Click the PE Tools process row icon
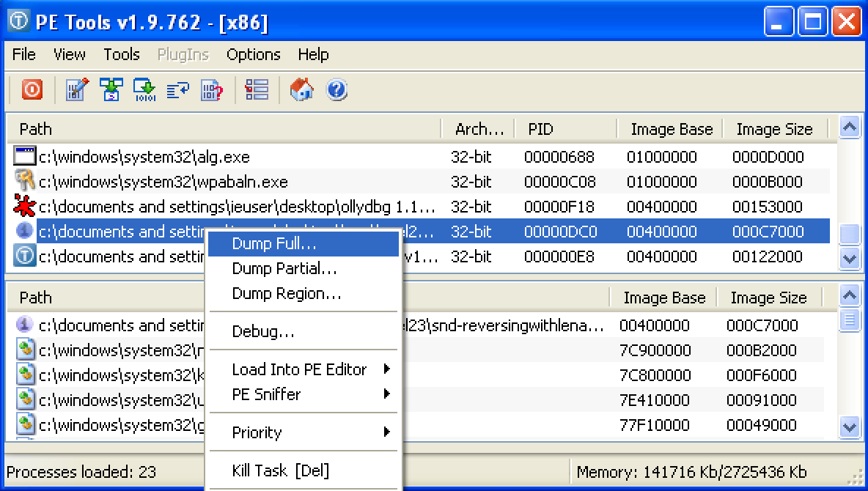 (24, 256)
